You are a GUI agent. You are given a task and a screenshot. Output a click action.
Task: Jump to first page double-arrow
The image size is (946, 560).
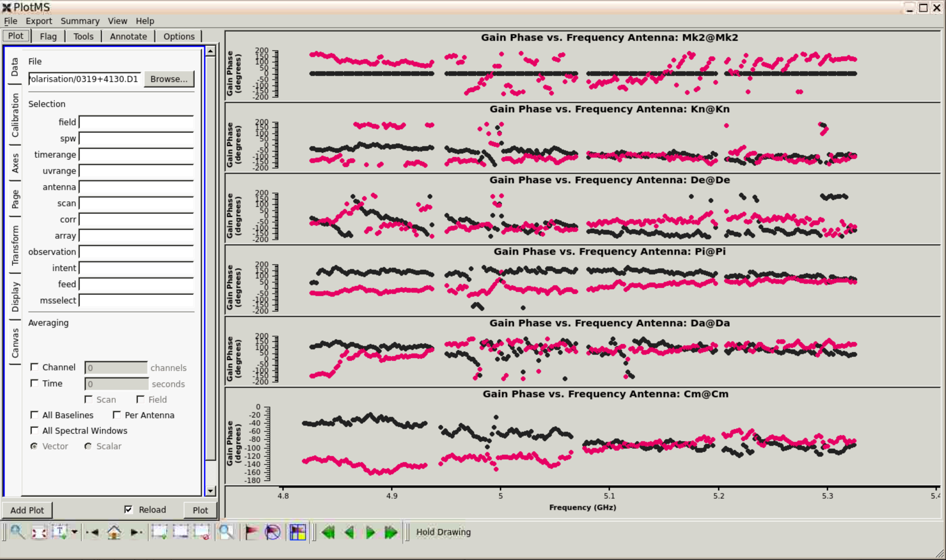[x=328, y=532]
